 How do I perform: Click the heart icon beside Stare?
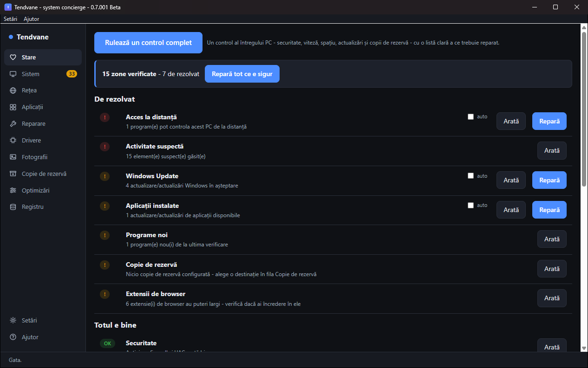point(13,58)
